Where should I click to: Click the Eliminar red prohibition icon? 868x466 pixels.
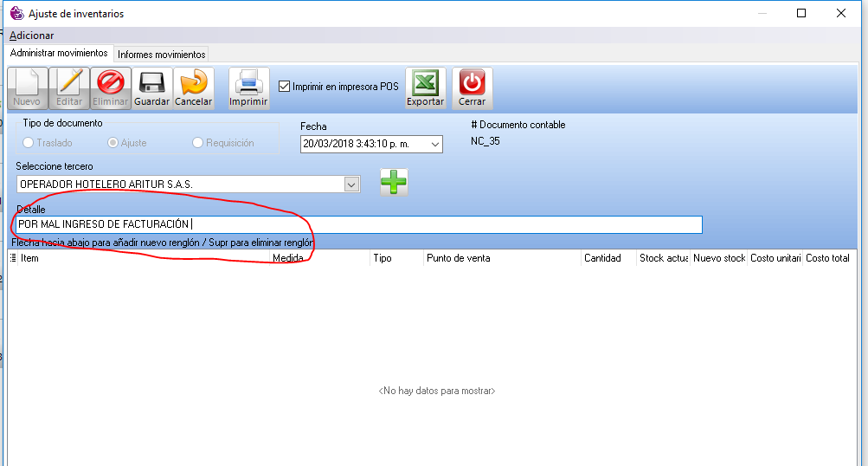111,83
